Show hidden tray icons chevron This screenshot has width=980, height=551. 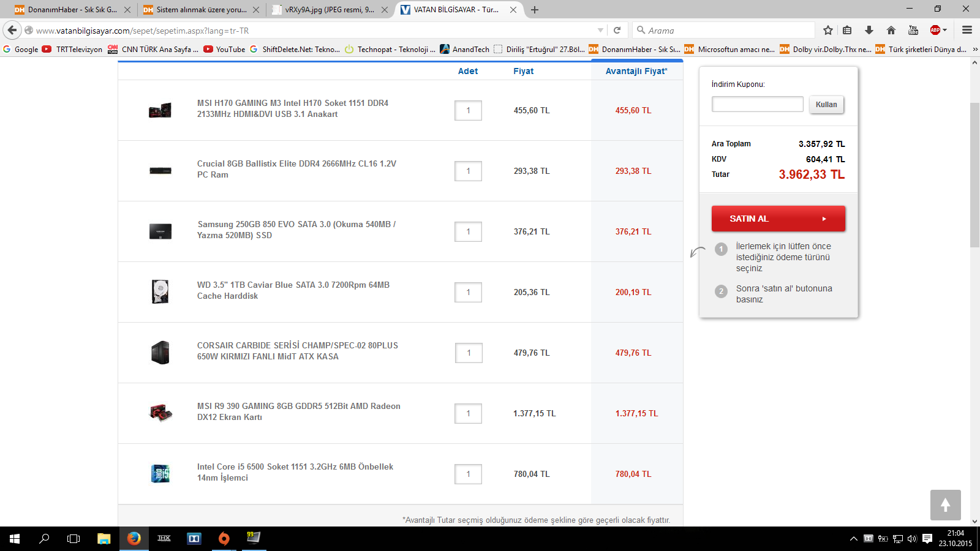coord(853,539)
